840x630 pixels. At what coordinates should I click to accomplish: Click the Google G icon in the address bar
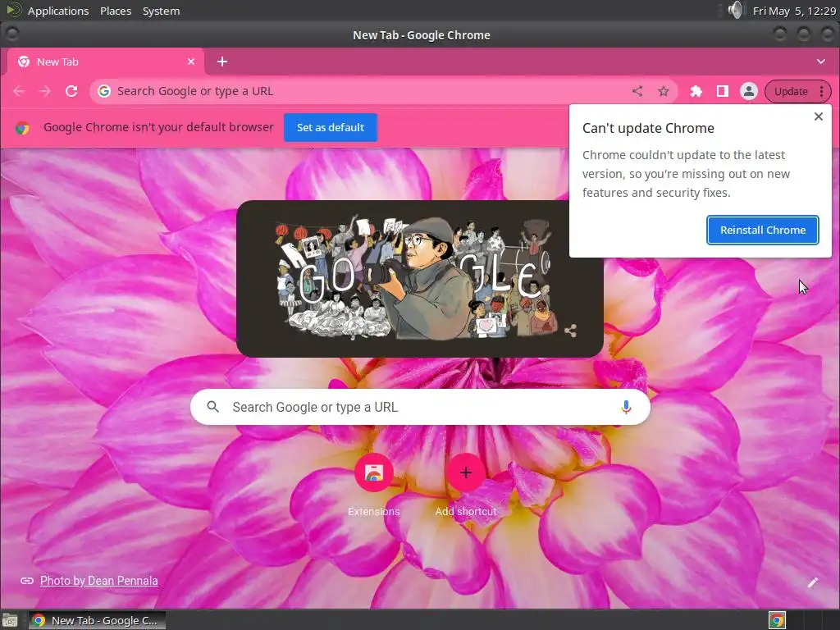point(104,91)
